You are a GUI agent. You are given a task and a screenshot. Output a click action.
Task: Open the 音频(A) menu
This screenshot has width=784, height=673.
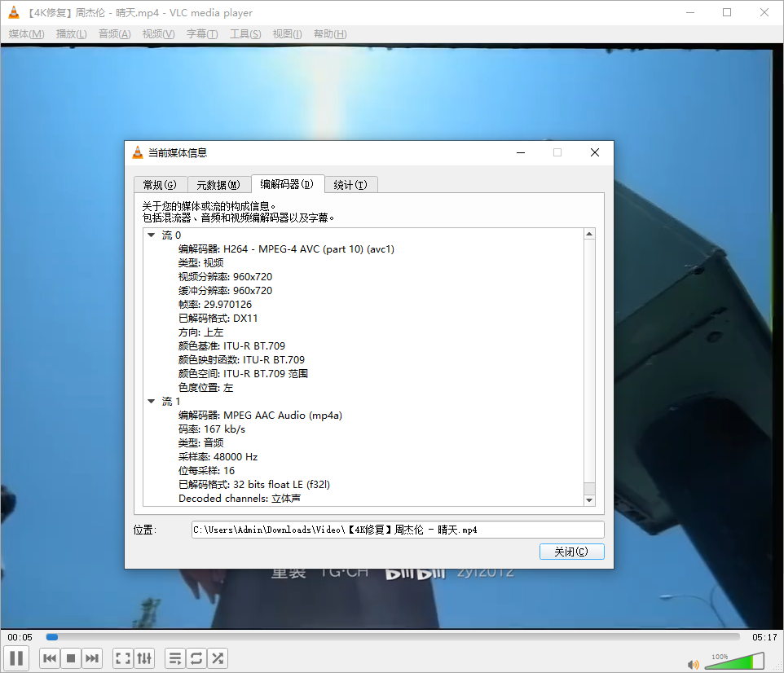114,34
